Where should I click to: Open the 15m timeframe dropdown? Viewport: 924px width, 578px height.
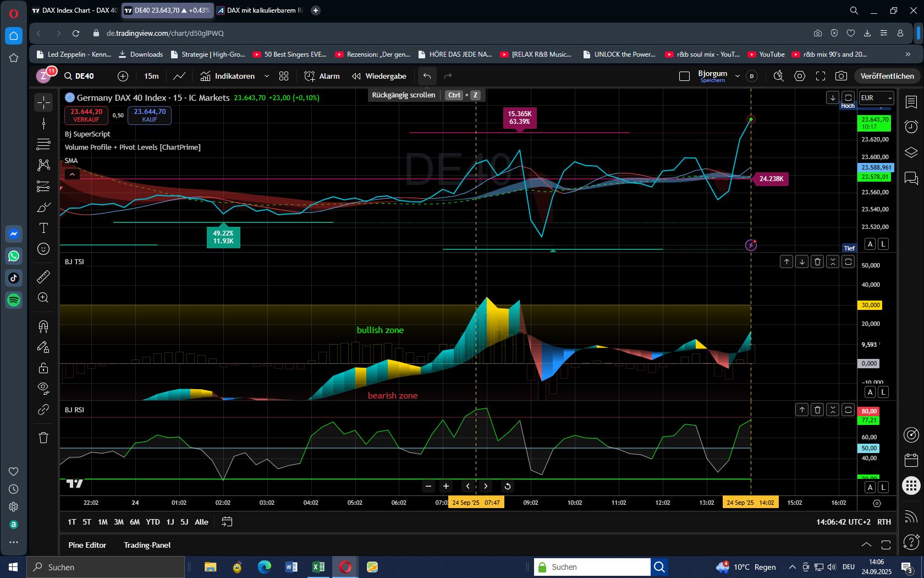[151, 76]
